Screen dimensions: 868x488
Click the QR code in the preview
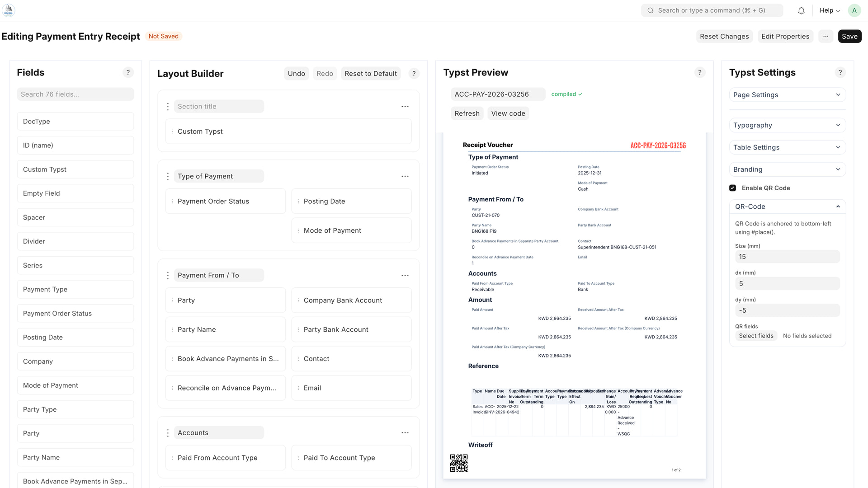coord(458,463)
